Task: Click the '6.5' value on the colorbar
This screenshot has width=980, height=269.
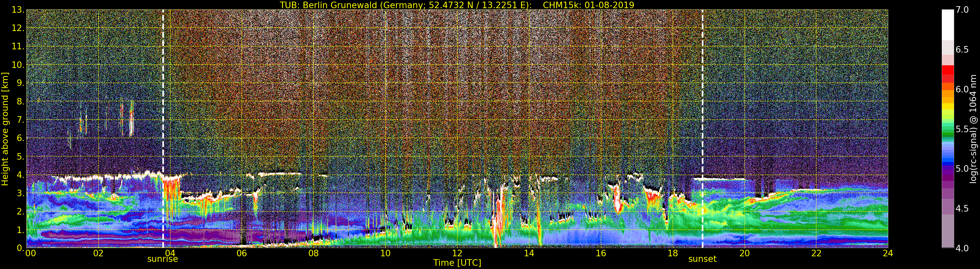Action: 962,50
